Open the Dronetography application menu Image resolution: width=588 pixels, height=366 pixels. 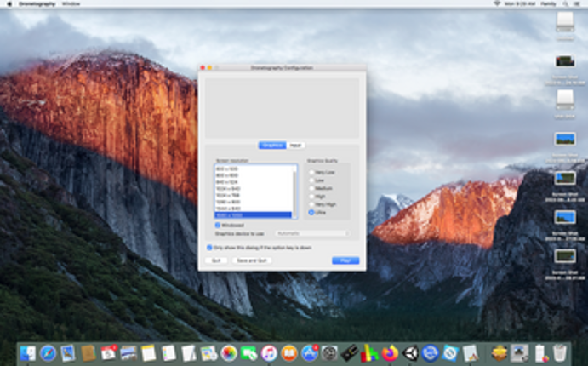(37, 3)
